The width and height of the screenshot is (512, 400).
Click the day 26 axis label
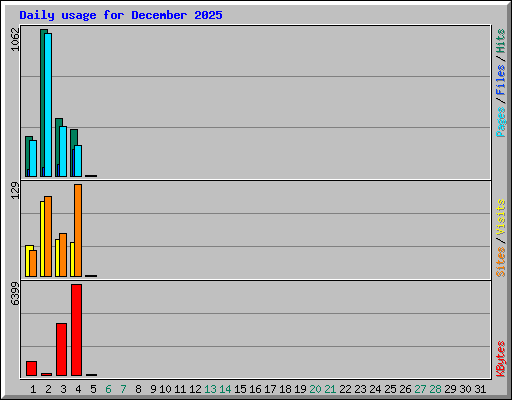(x=405, y=389)
